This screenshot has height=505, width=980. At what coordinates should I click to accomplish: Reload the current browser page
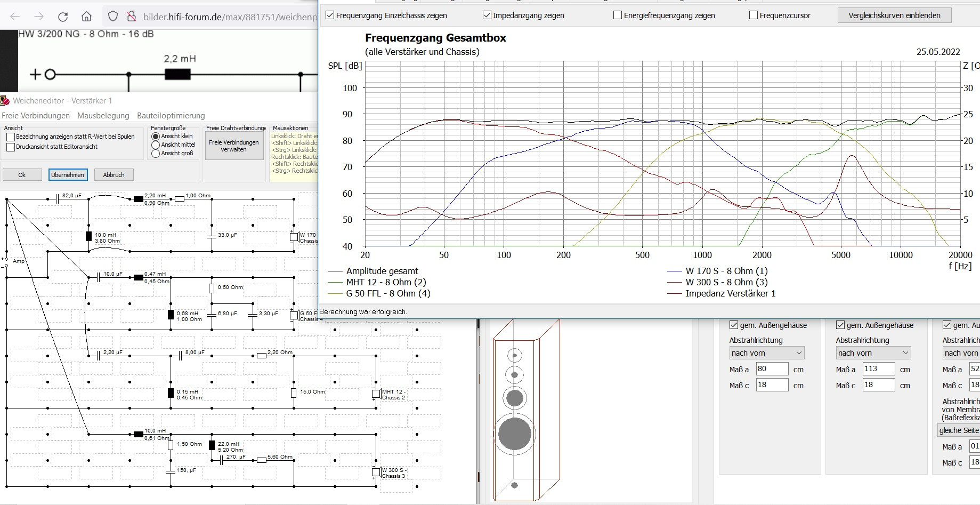63,17
